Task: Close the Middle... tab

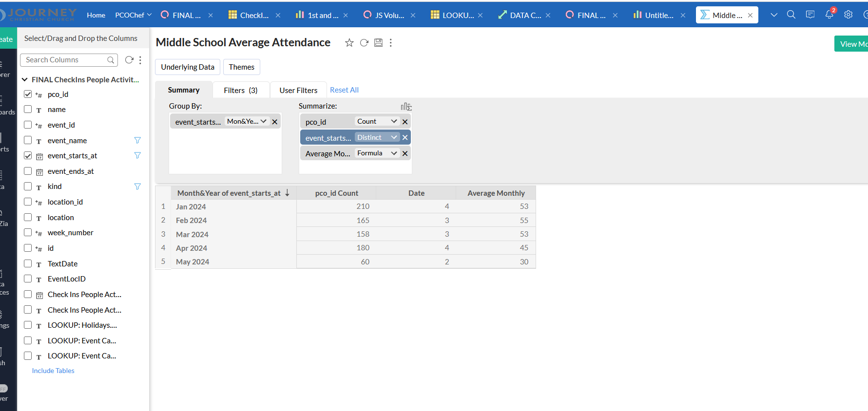Action: (750, 16)
